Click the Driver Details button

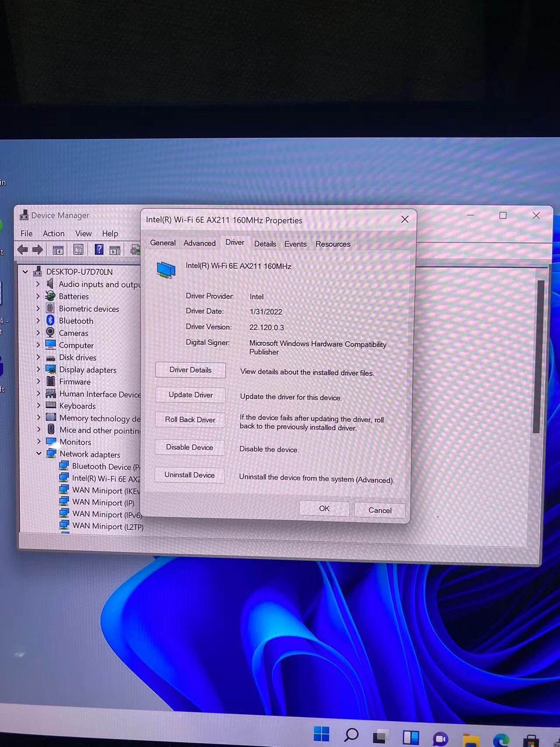click(190, 370)
